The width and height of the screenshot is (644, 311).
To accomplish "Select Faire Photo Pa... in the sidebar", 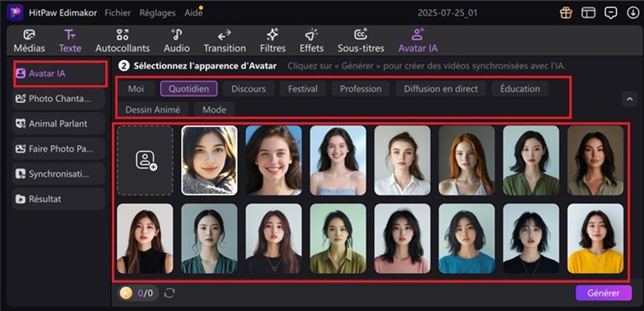I will 59,149.
